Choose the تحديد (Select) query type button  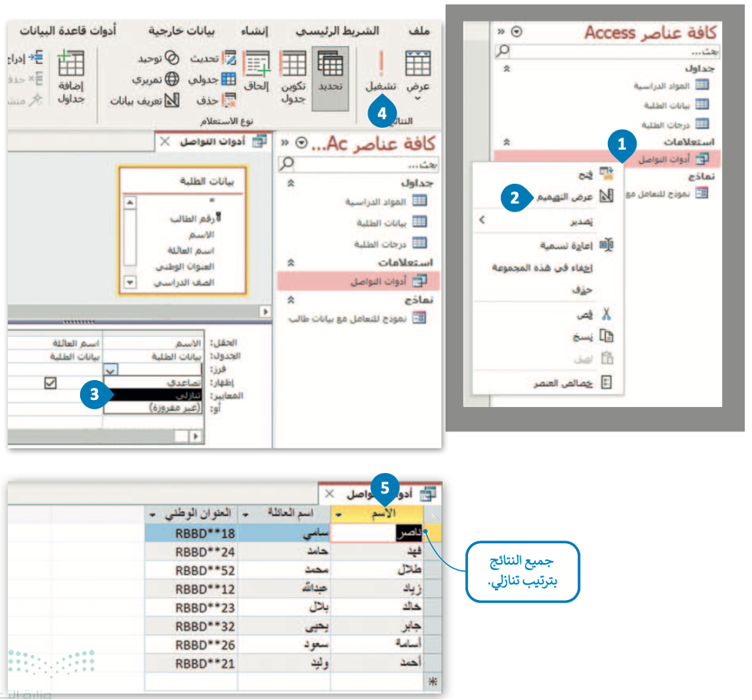(330, 78)
